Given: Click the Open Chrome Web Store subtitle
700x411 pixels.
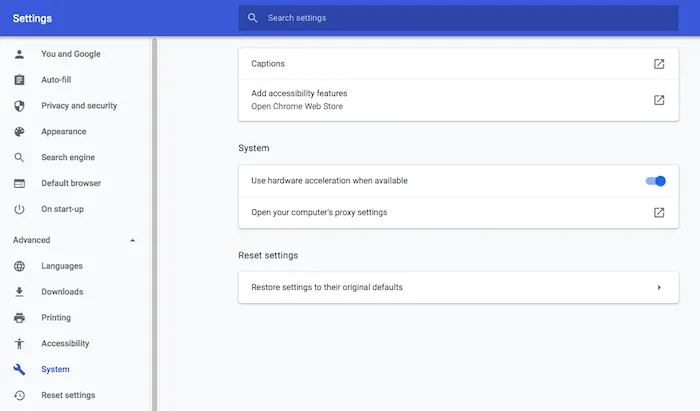Looking at the screenshot, I should pyautogui.click(x=297, y=106).
